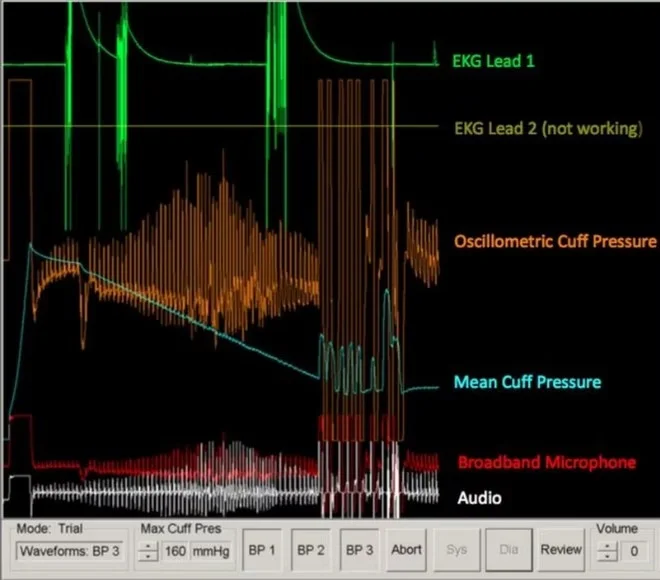660x580 pixels.
Task: Open Review mode
Action: pyautogui.click(x=561, y=550)
